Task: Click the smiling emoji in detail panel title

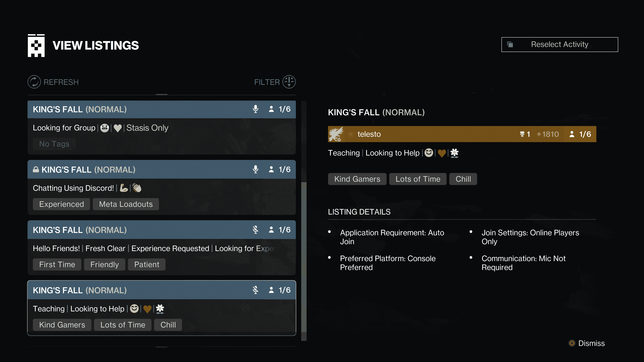Action: coord(429,153)
